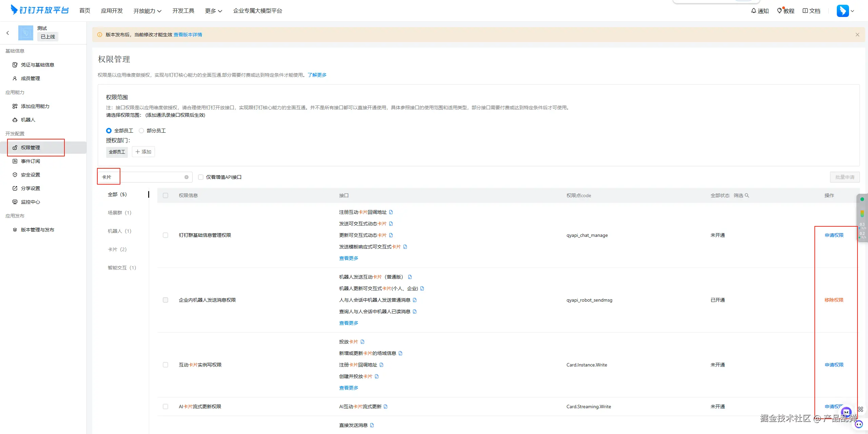Viewport: 868px width, 434px height.
Task: Click the back arrow beside the app thumbnail
Action: coord(8,33)
